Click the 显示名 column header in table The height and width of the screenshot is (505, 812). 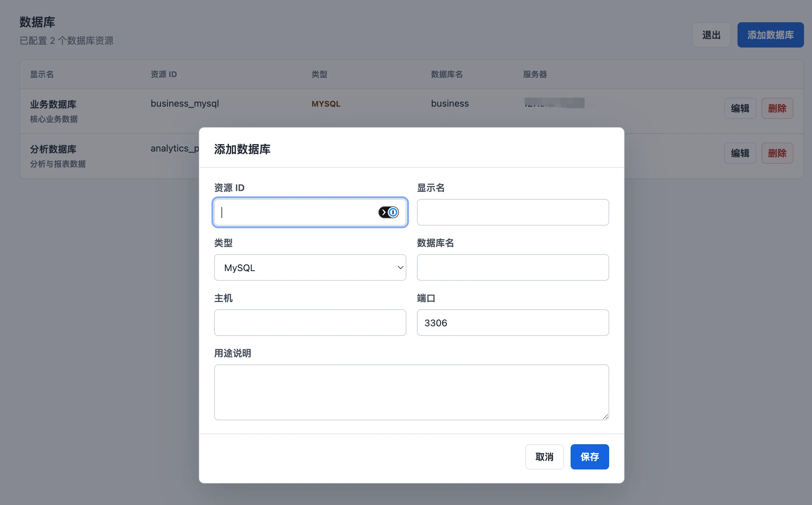click(42, 74)
